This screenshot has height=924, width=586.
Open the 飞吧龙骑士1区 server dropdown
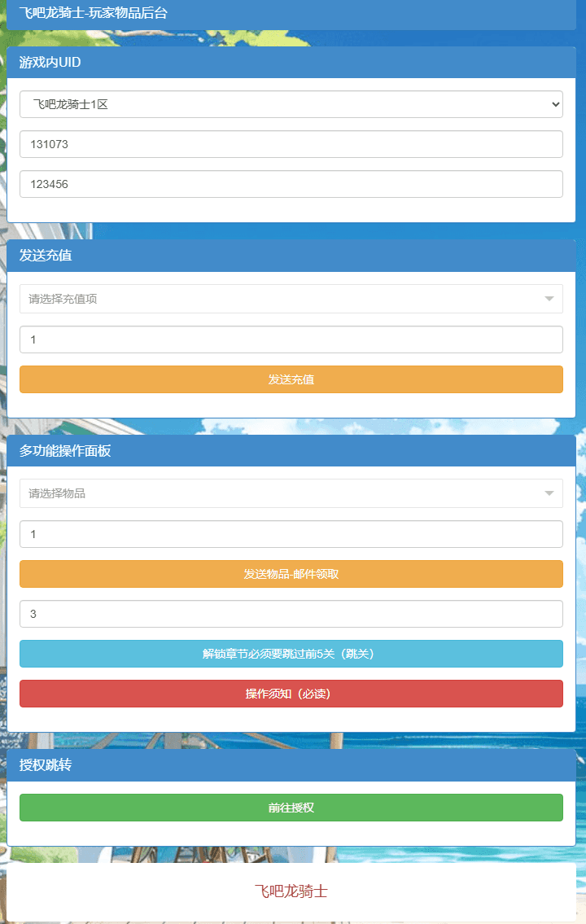(291, 104)
